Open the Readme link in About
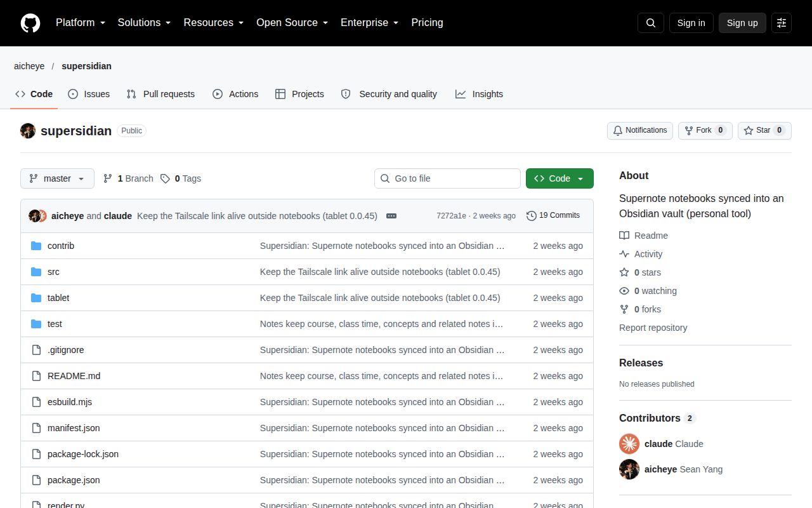 pos(644,236)
